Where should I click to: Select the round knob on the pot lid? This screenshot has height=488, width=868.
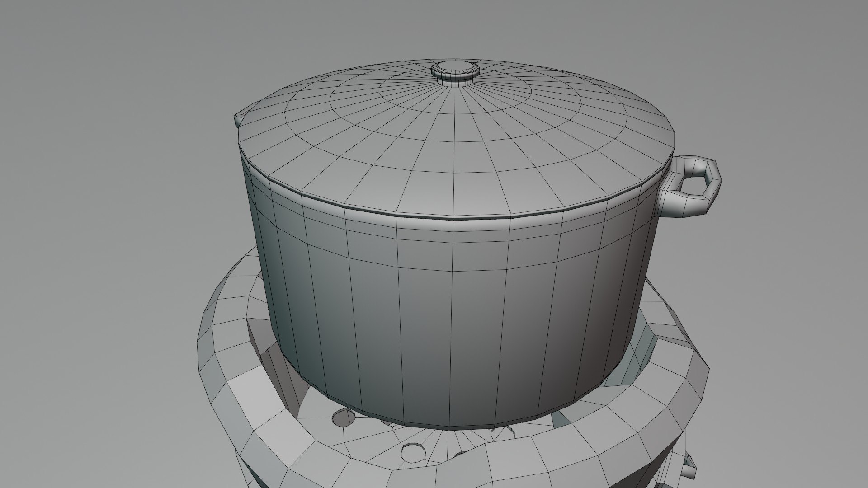click(x=455, y=73)
